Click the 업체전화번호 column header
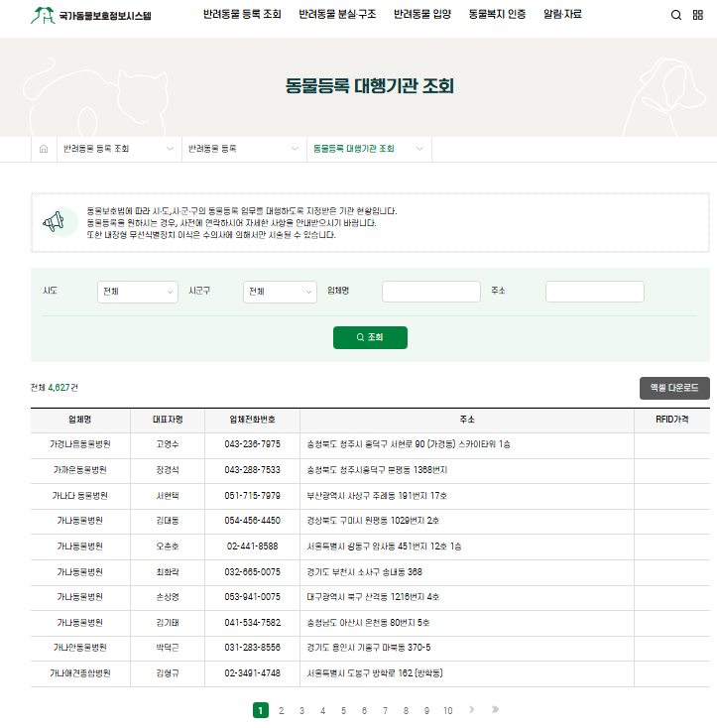This screenshot has width=717, height=728. [253, 420]
